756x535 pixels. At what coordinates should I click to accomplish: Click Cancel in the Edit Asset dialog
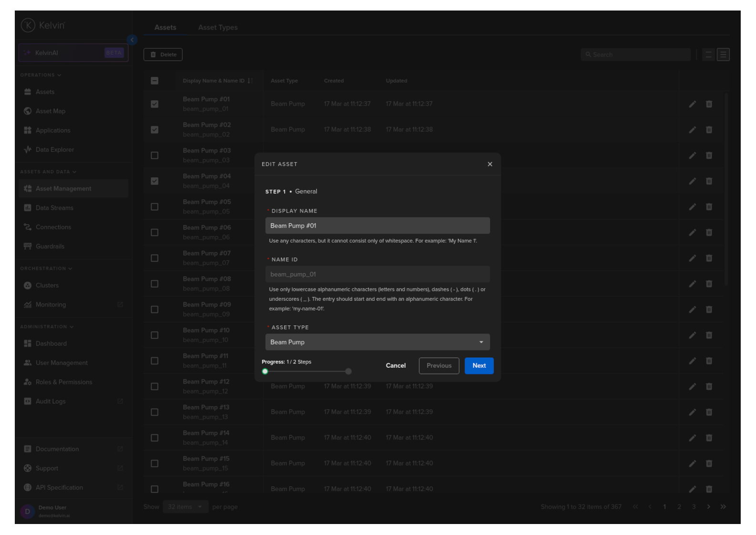pos(396,366)
